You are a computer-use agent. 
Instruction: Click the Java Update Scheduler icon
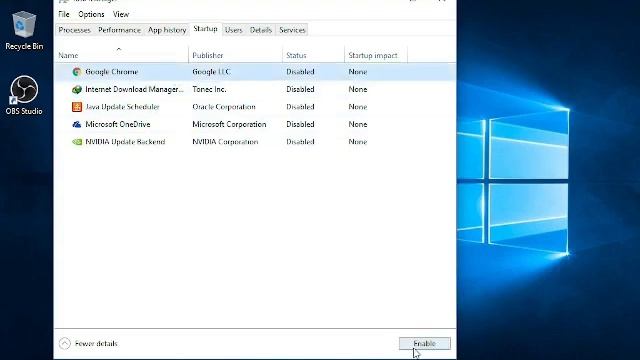click(77, 107)
